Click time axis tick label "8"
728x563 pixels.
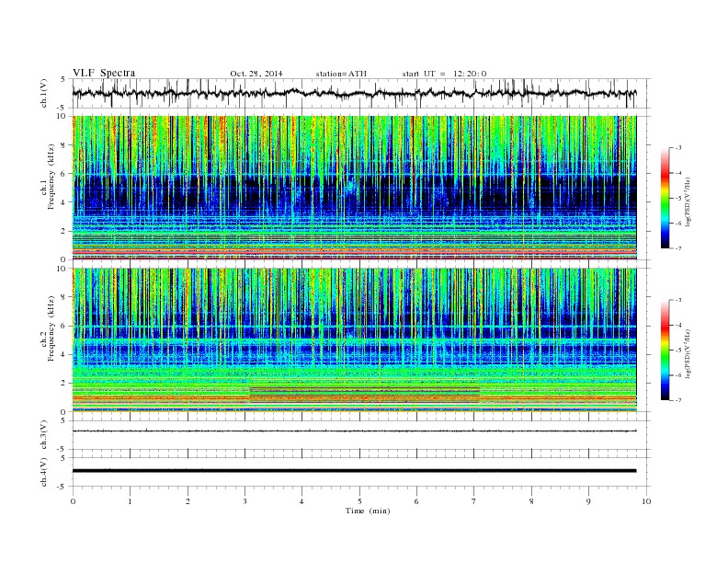pyautogui.click(x=531, y=501)
